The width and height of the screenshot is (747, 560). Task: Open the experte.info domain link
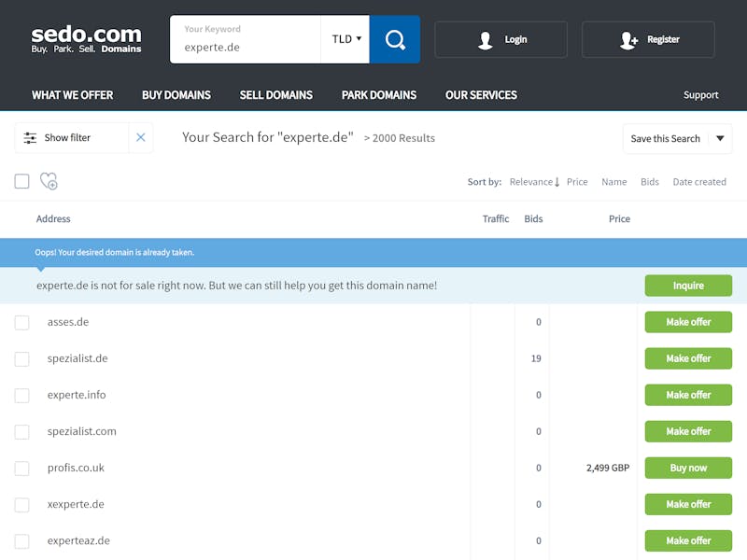coord(77,395)
